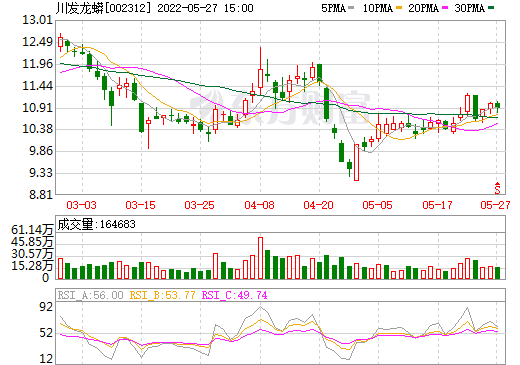
Task: Click the 11.96 price axis label
Action: click(38, 64)
